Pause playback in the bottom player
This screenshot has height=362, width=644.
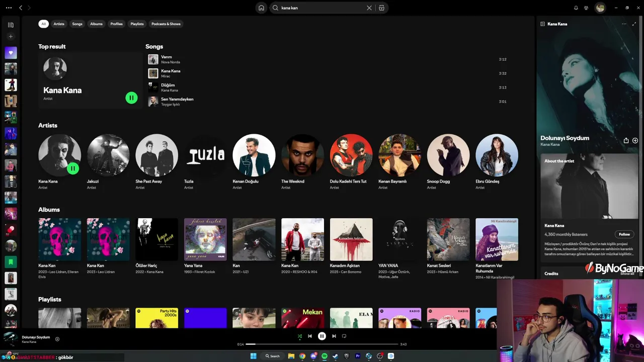pos(322,336)
